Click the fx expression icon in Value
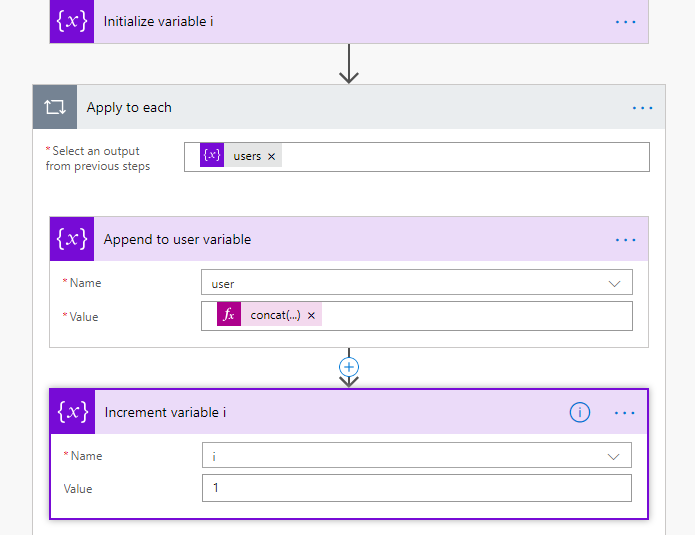 229,315
